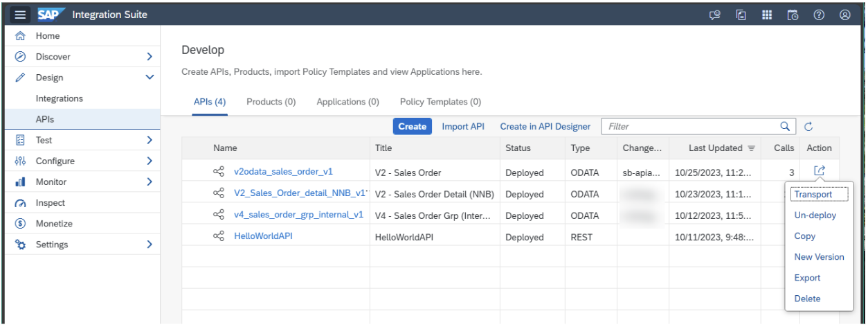Expand the Discover section chevron
The width and height of the screenshot is (868, 327).
150,57
